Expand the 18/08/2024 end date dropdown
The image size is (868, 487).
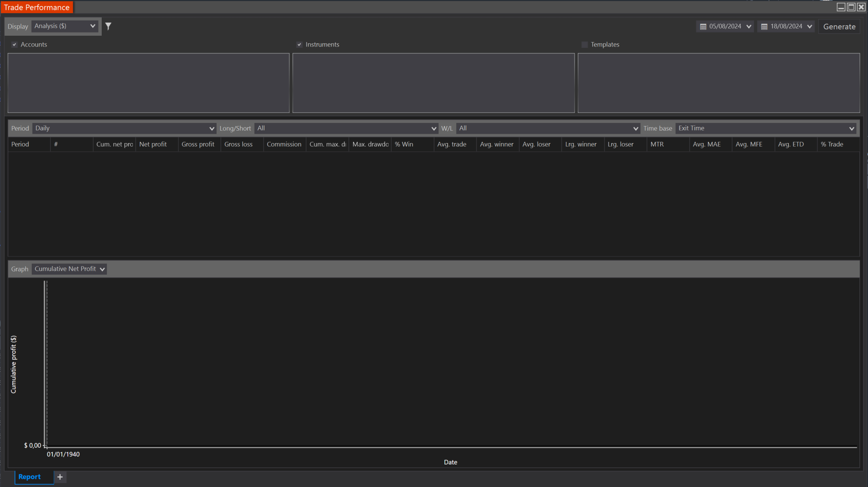click(810, 27)
